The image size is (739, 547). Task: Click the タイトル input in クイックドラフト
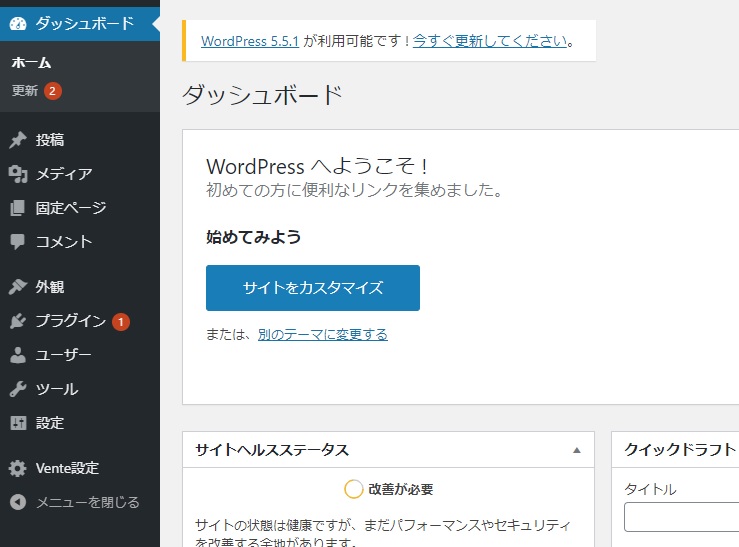(x=682, y=517)
